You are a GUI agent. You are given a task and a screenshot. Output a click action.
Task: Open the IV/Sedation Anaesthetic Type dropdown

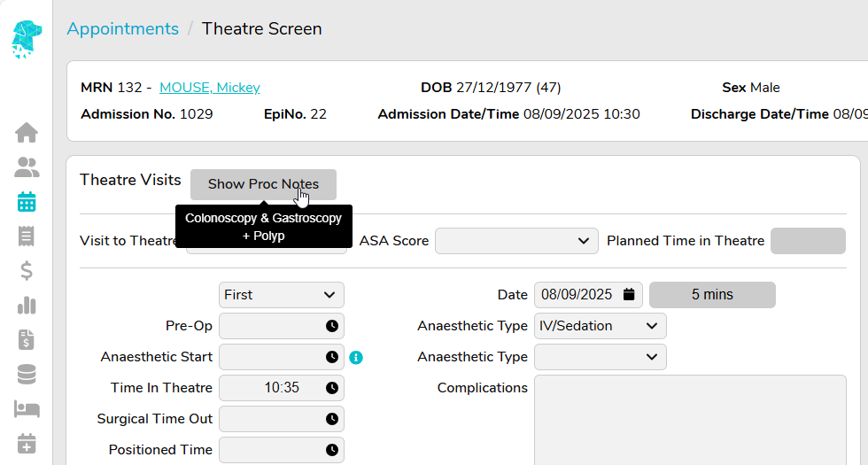[x=601, y=326]
